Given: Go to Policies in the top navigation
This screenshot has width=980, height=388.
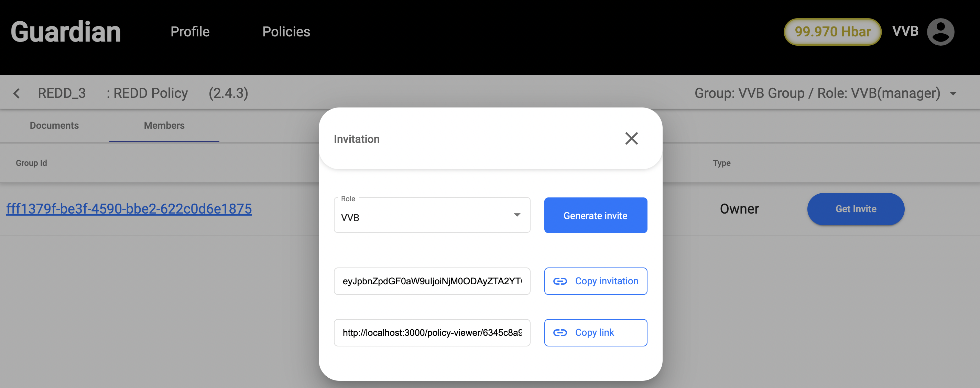Looking at the screenshot, I should 286,32.
